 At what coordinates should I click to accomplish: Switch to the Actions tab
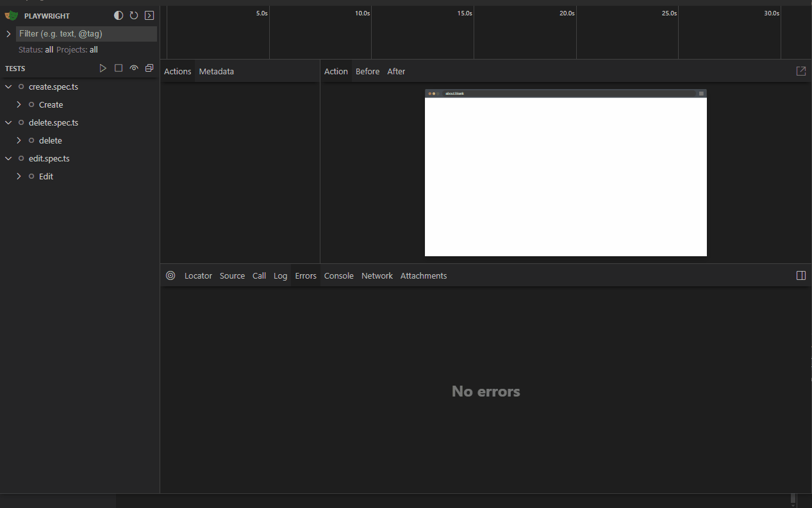178,71
